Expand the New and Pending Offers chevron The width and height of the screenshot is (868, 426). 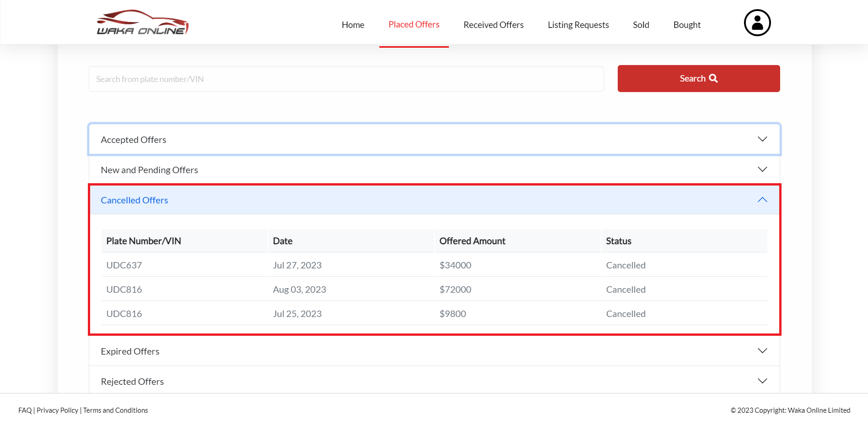[762, 169]
